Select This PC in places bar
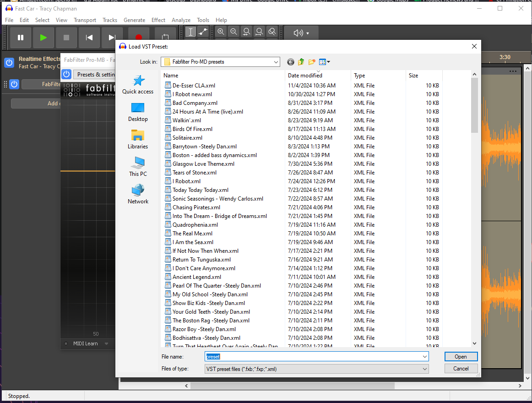 [x=138, y=167]
